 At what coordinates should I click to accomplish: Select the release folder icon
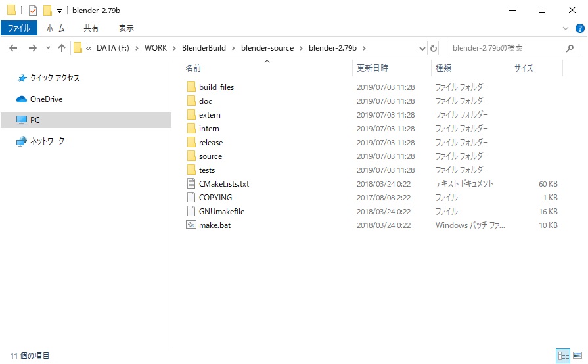(x=191, y=143)
